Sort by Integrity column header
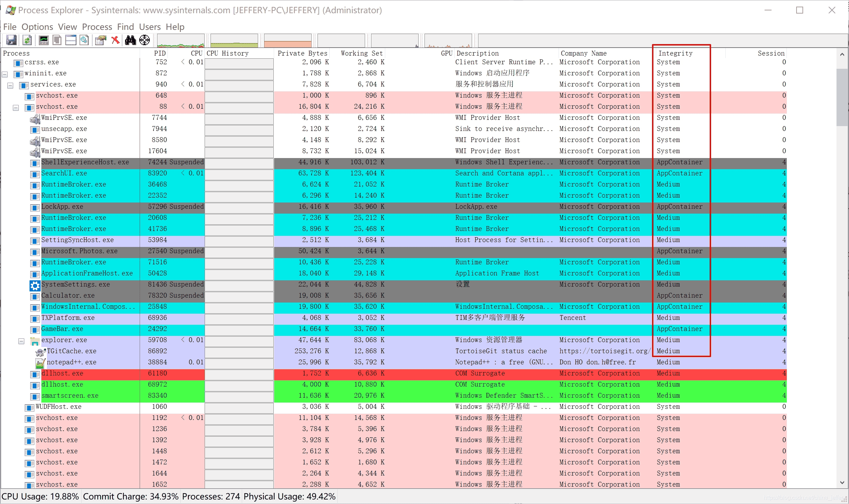849x504 pixels. [x=675, y=53]
